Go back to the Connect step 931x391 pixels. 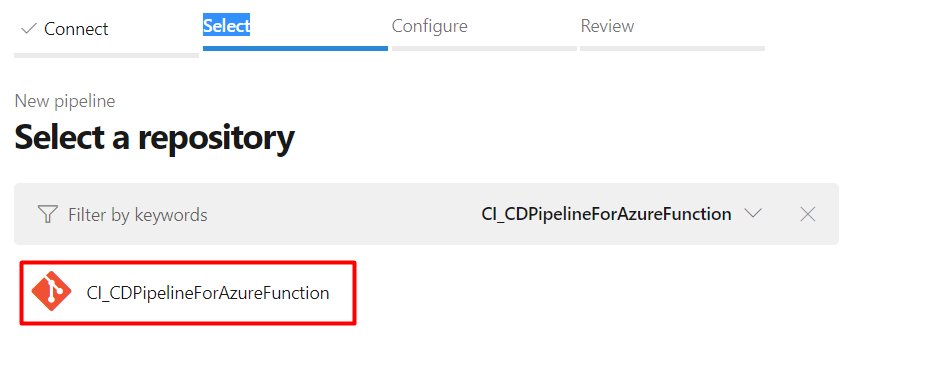click(x=76, y=28)
